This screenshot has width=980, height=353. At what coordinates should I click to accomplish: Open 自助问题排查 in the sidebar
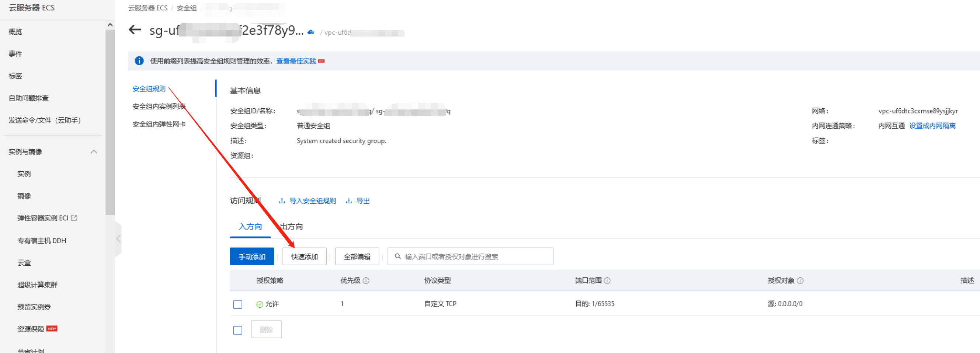pyautogui.click(x=28, y=98)
